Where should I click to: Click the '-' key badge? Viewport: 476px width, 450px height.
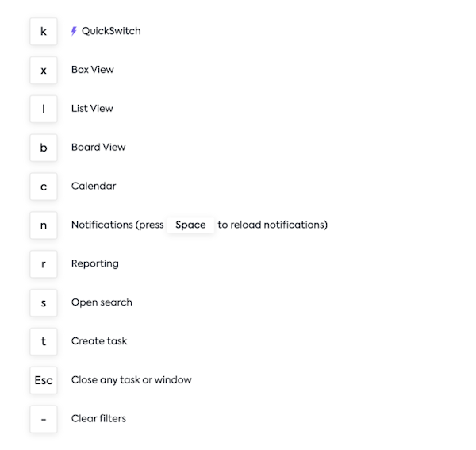(44, 419)
